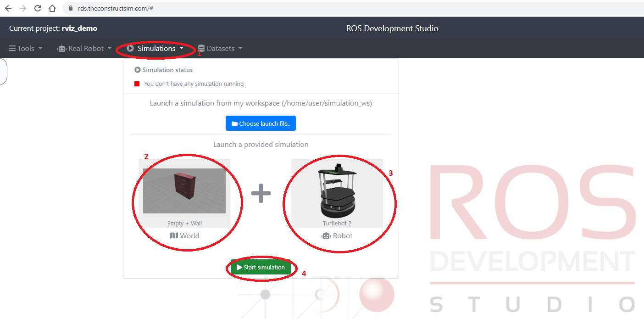Click the robot icon beside Real Robot
This screenshot has width=644, height=319.
(62, 49)
